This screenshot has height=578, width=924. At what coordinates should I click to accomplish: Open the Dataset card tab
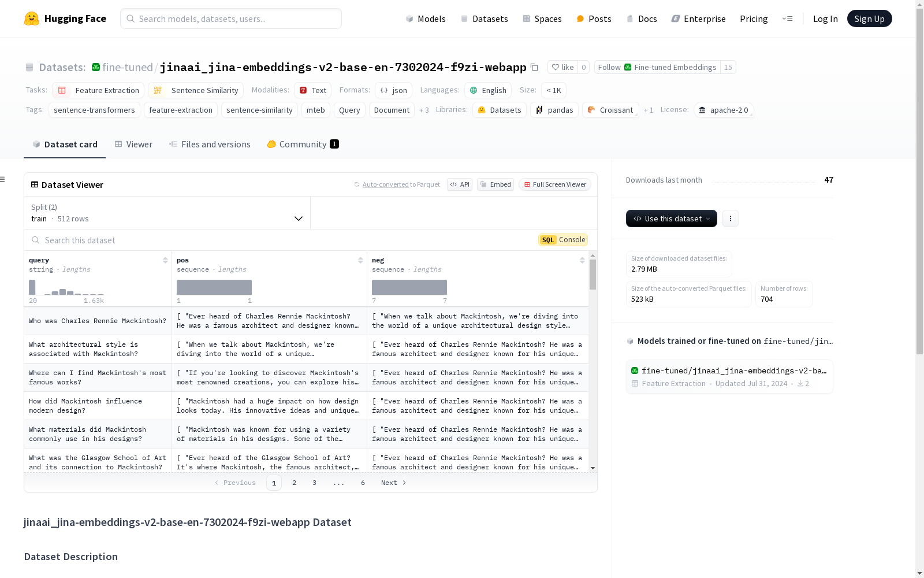65,144
